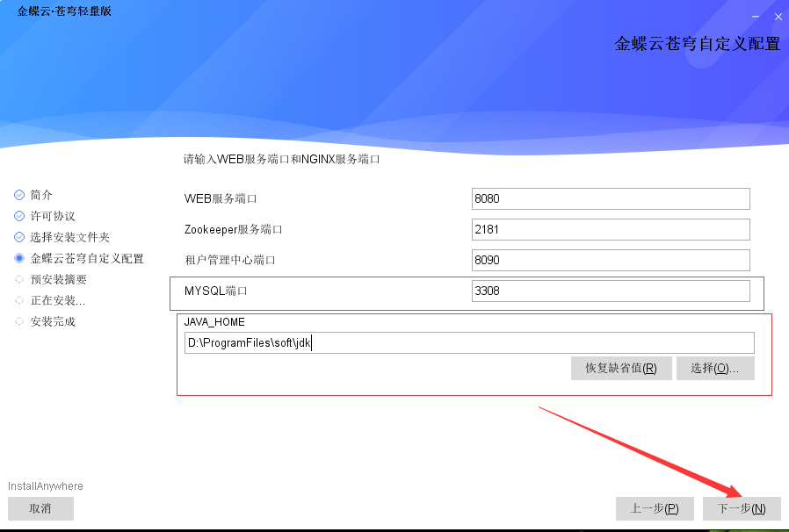Viewport: 789px width, 532px height.
Task: Click the 简介 step checkmark icon
Action: point(19,195)
